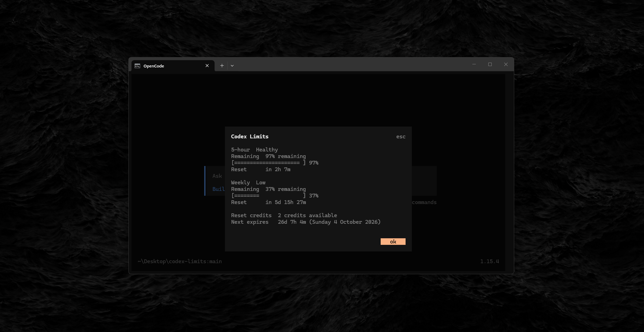Click the 'Sunday 4 October 2026' expiry date
This screenshot has width=644, height=332.
tap(345, 222)
